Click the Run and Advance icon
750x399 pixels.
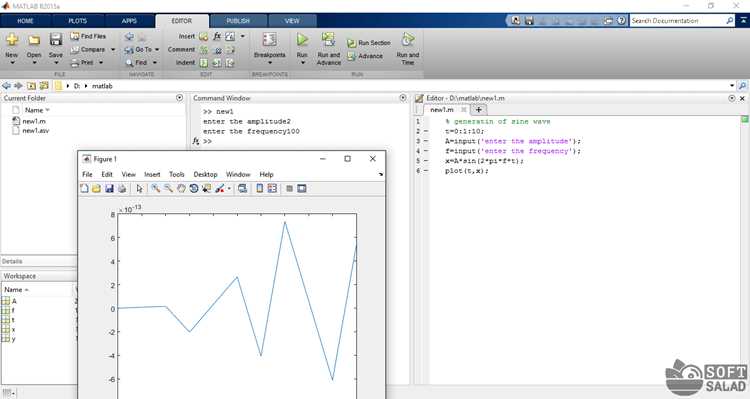tap(328, 40)
